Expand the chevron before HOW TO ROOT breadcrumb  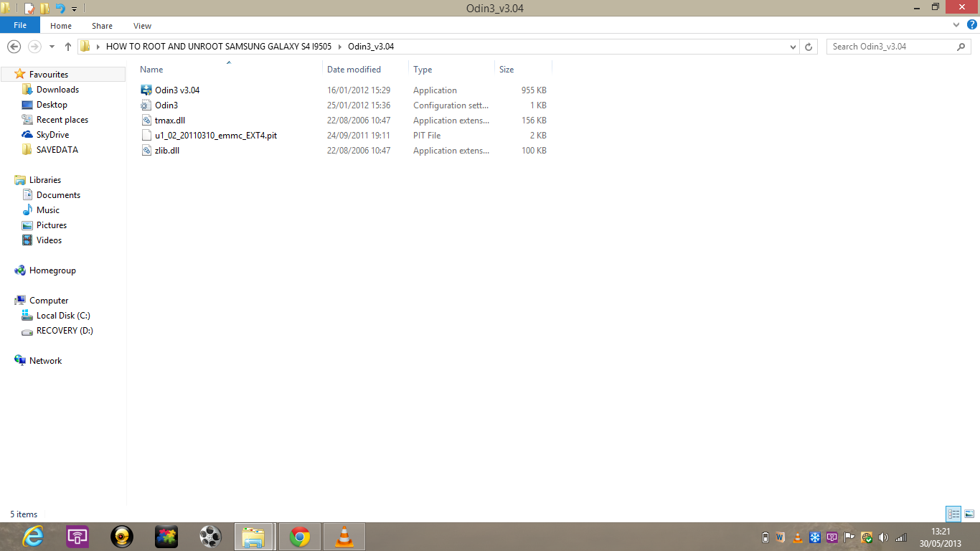tap(98, 47)
